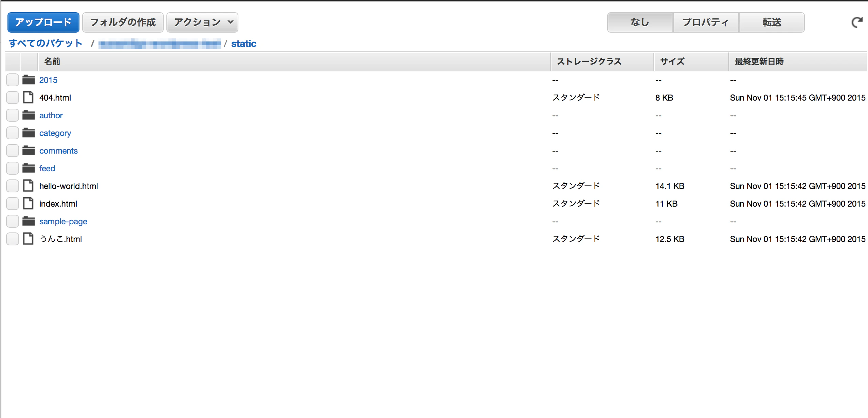Click the hello-world.html file icon
The height and width of the screenshot is (418, 868).
pyautogui.click(x=28, y=186)
